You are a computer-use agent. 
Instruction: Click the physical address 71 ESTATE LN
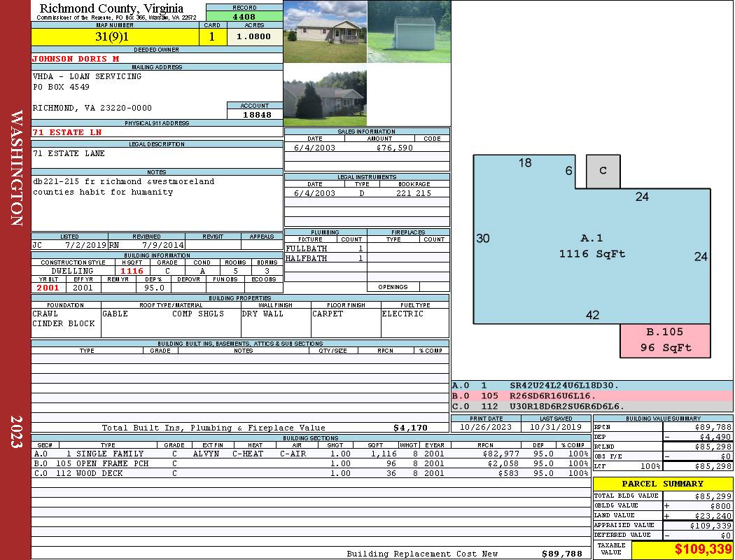point(67,132)
